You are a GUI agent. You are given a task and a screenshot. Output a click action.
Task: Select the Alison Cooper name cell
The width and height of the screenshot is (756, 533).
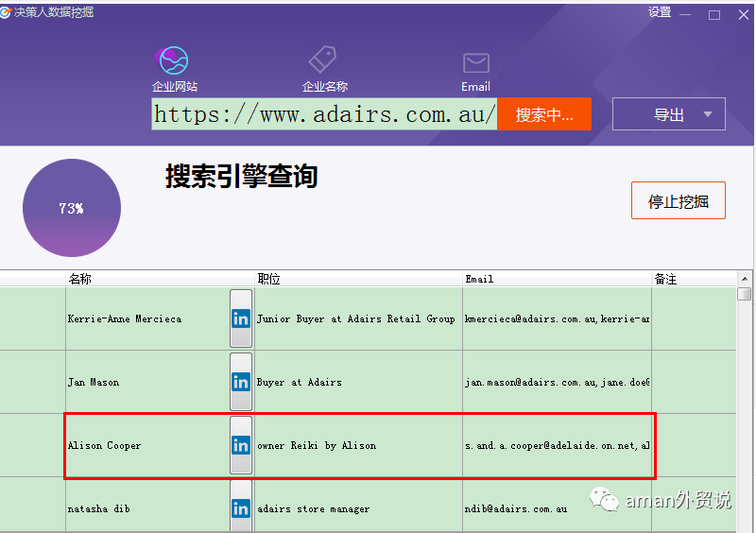click(x=147, y=445)
